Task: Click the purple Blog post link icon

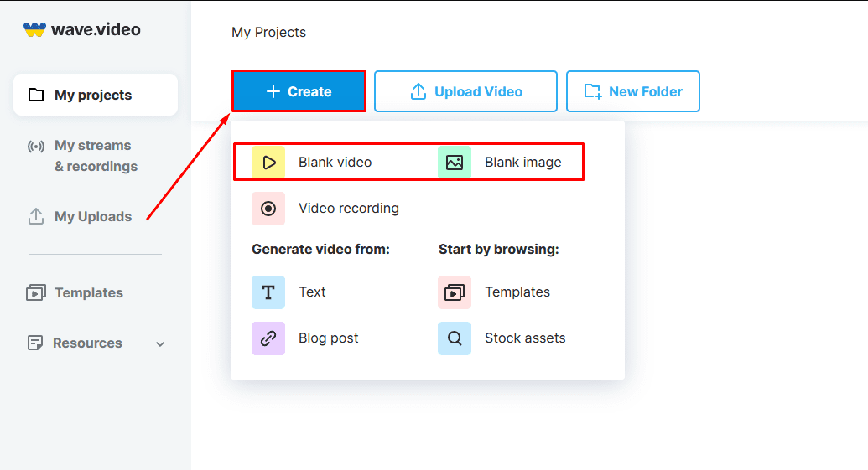Action: point(268,338)
